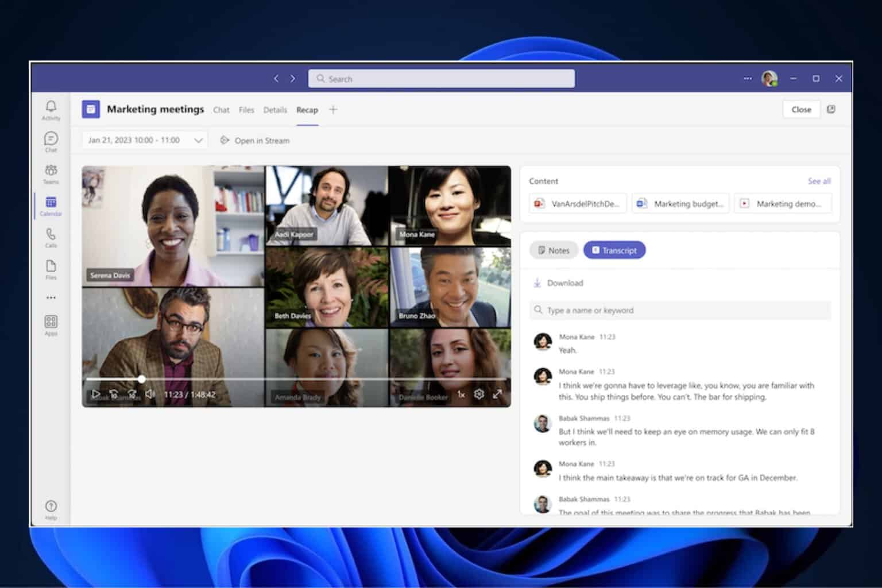Open the Marketing budget... document
882x588 pixels.
click(x=680, y=204)
